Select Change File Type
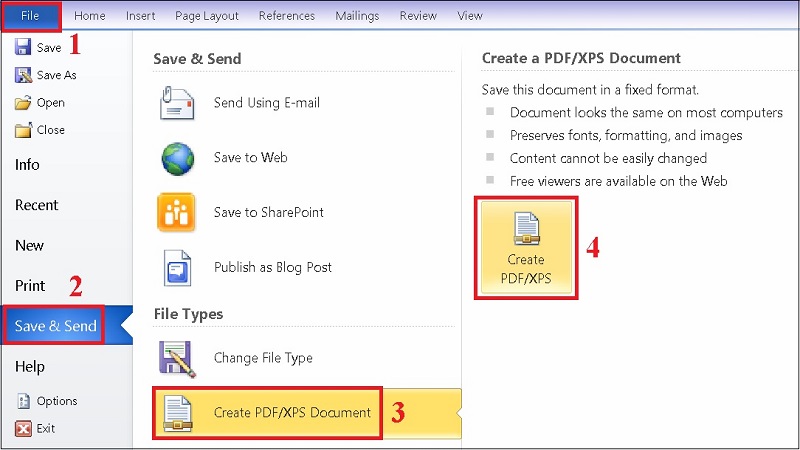The image size is (800, 450). (x=263, y=358)
